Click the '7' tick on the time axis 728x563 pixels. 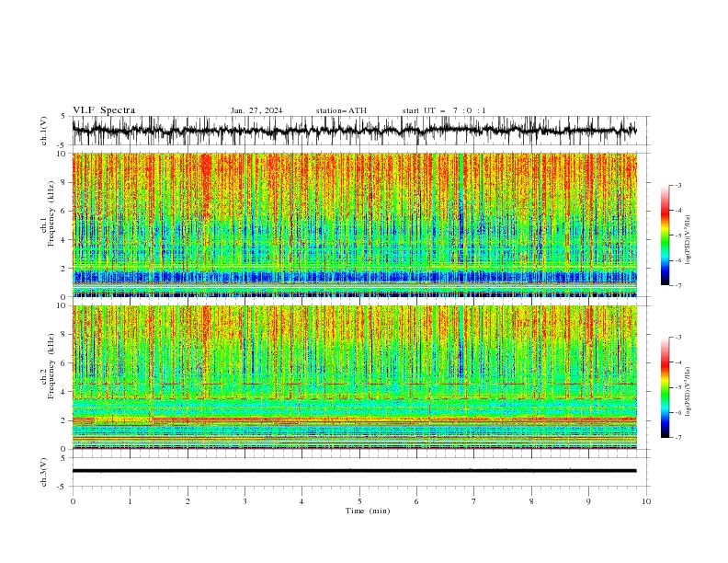point(474,501)
